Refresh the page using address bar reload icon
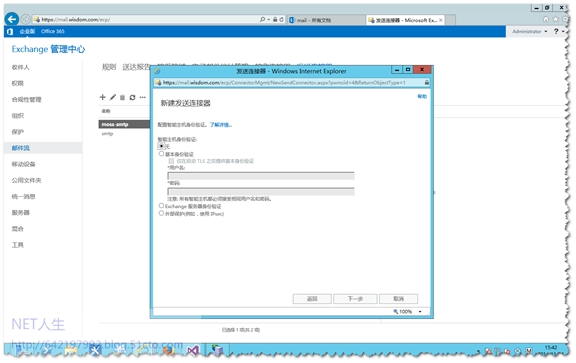The image size is (576, 363). [x=281, y=19]
